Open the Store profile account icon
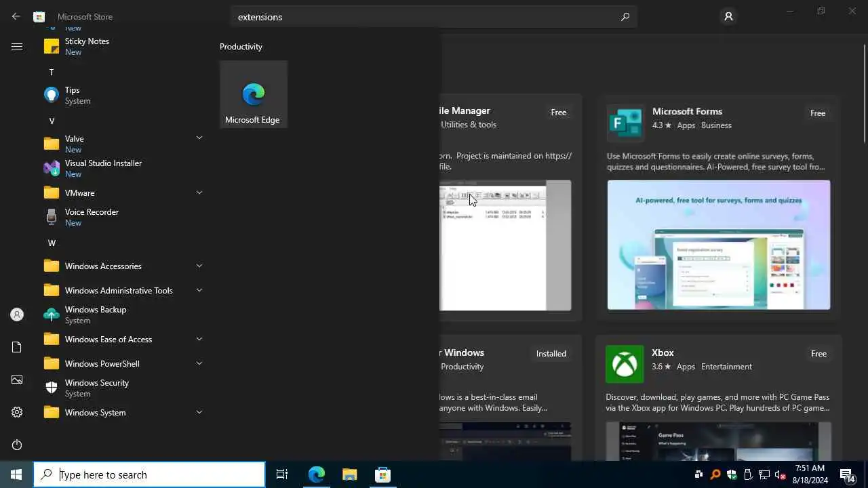Screen dimensions: 868x488 (728, 16)
